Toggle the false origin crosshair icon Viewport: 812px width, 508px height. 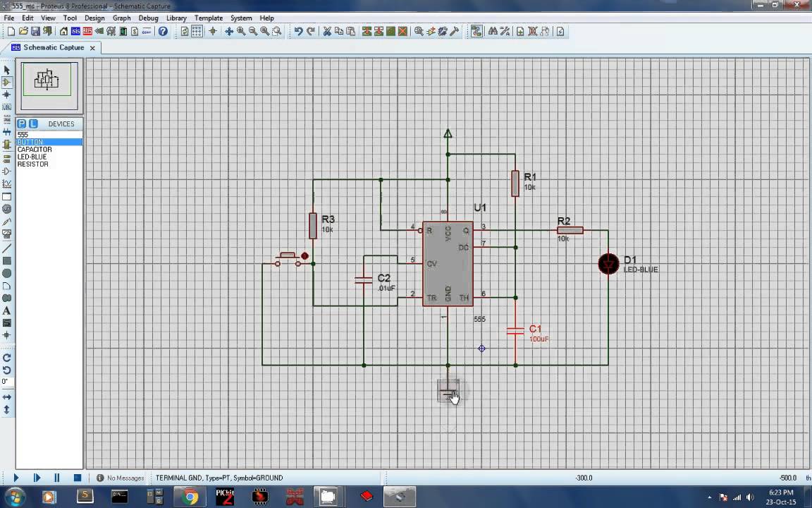(x=213, y=32)
